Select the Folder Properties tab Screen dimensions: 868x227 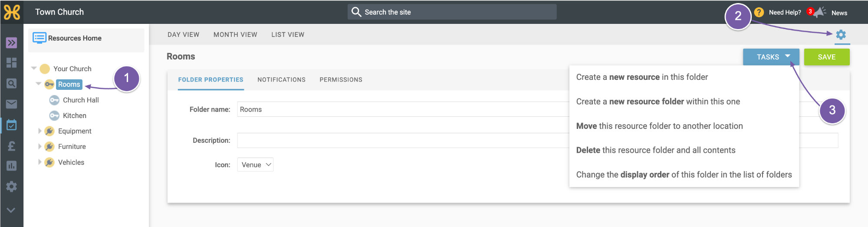(211, 80)
